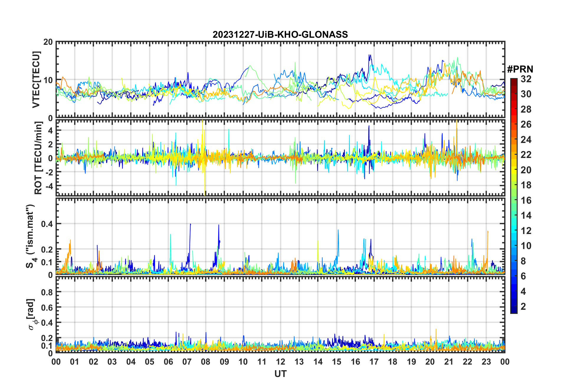
Task: Click x-axis tick label 06
Action: tap(168, 362)
